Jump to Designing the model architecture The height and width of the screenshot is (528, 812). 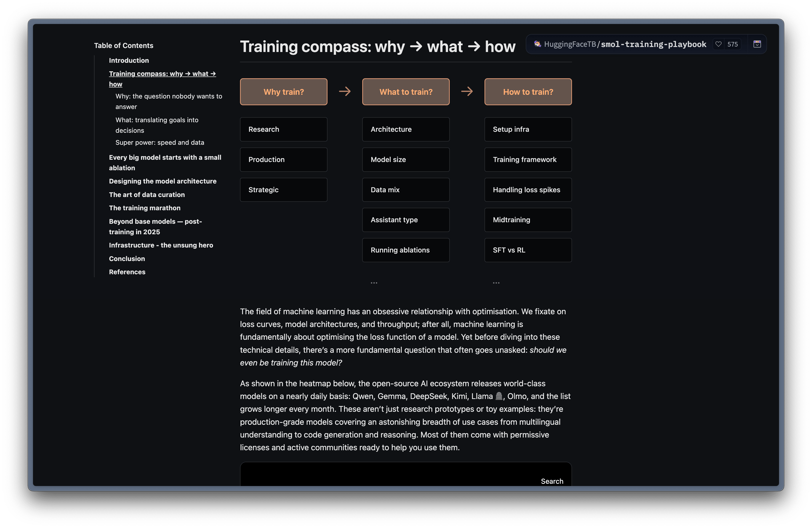pyautogui.click(x=162, y=181)
